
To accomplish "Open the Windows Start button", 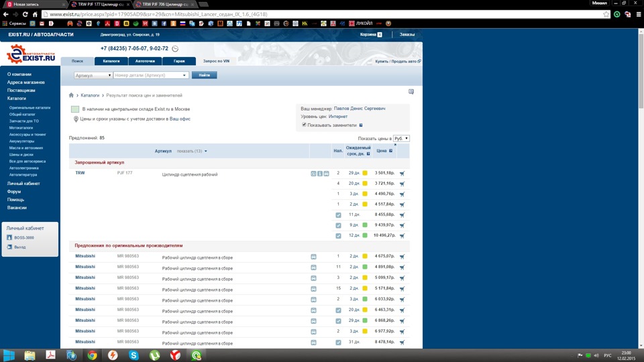I will (x=9, y=355).
